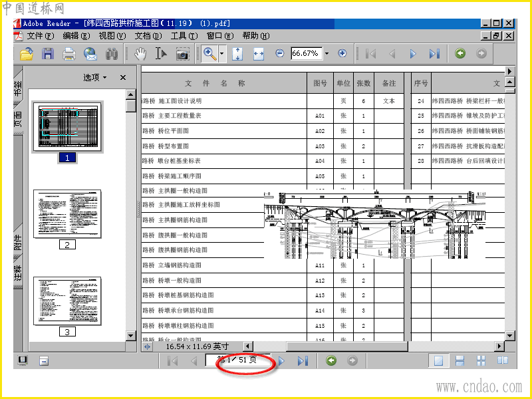Enable Single Page layout
The height and width of the screenshot is (399, 532).
pyautogui.click(x=438, y=360)
